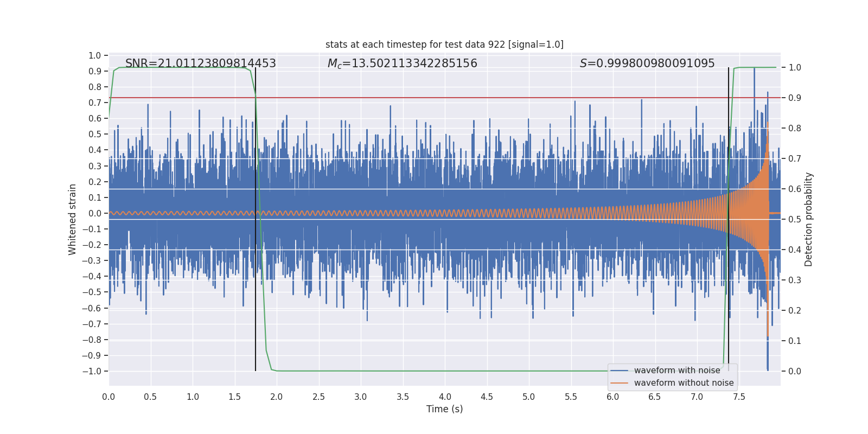Select the 0.9 tick on the Whitened strain axis
Viewport: 868px width, 434px height.
(x=95, y=71)
